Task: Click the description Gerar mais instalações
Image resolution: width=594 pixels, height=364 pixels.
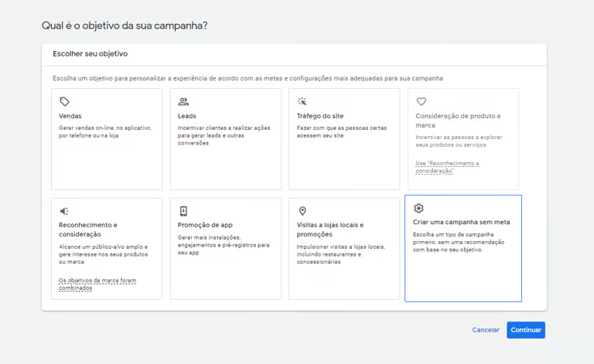Action: click(x=224, y=245)
